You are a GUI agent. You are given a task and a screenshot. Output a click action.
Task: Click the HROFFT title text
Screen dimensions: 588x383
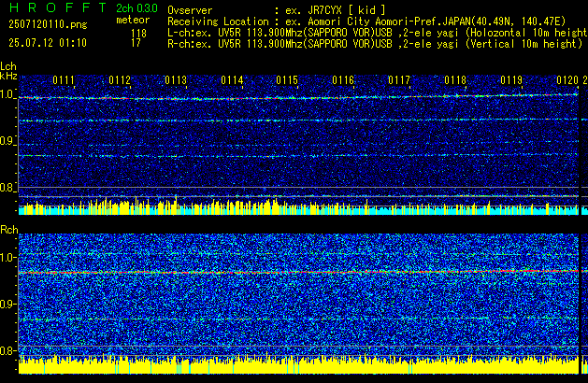[x=58, y=7]
